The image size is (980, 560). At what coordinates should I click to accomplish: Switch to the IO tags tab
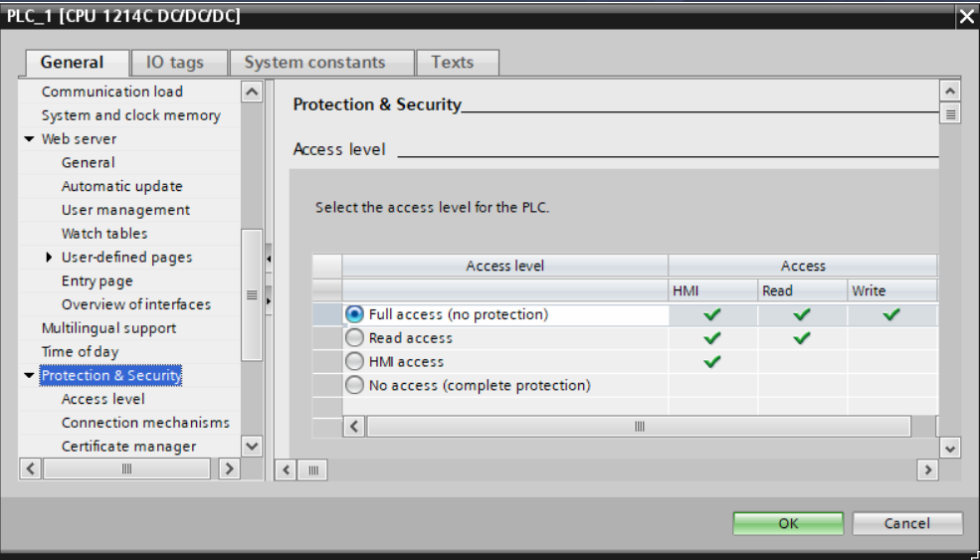pos(175,63)
